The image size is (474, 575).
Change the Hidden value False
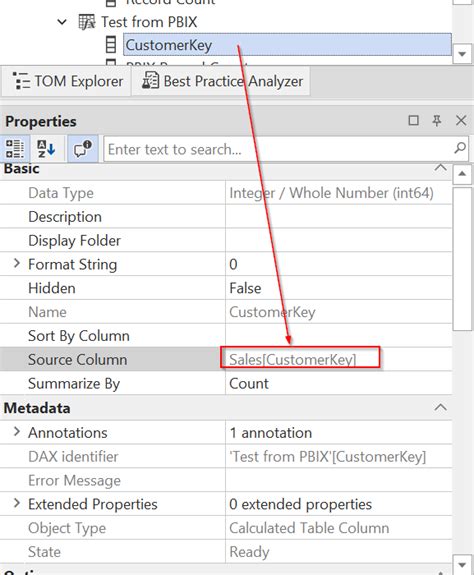pos(339,288)
